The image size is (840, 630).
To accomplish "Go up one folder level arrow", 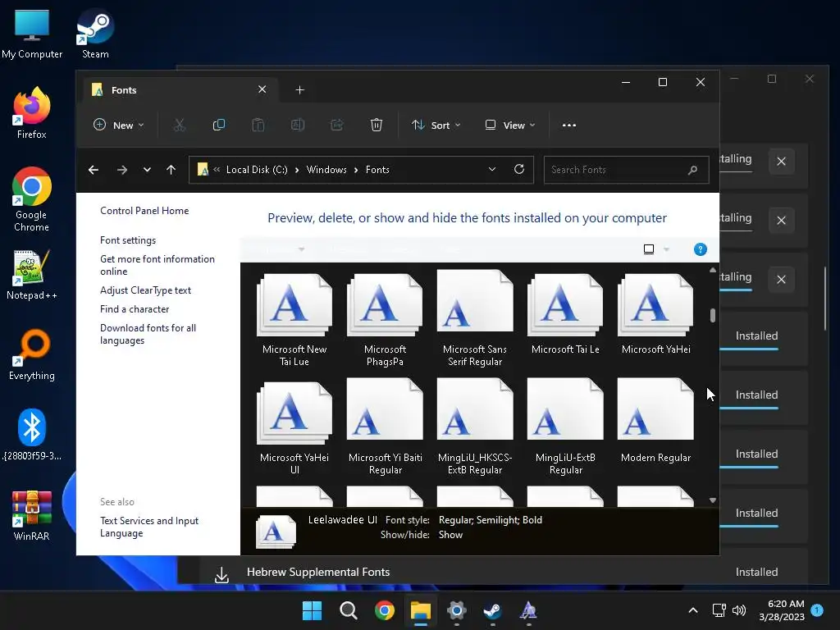I will (x=171, y=170).
